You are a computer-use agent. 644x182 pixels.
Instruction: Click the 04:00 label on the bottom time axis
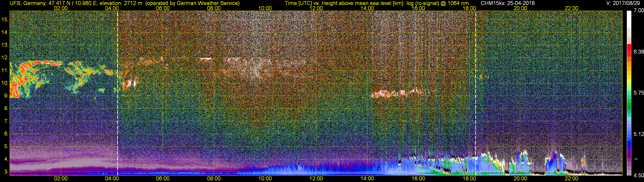coord(112,179)
